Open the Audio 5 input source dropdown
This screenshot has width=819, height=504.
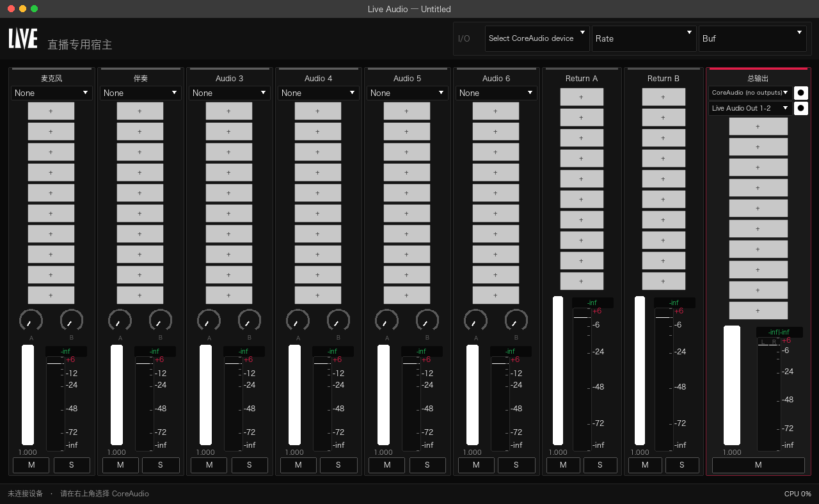pyautogui.click(x=408, y=93)
